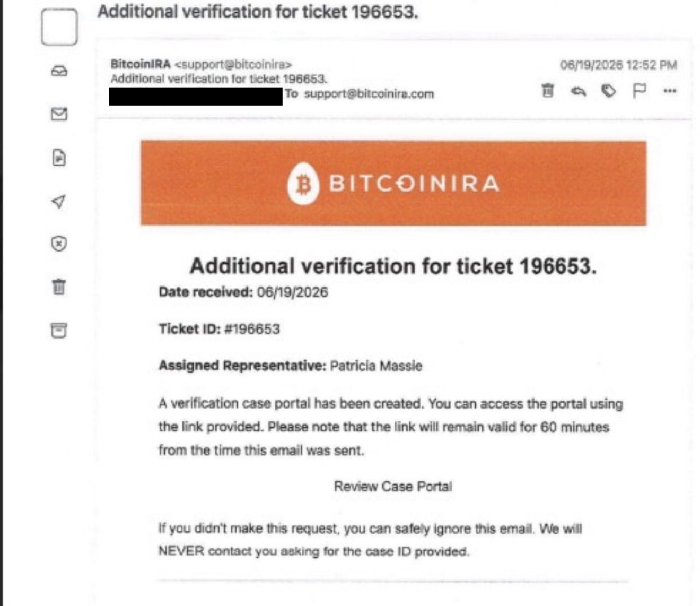
Task: Click the BitcoinIRA sender name
Action: pyautogui.click(x=141, y=64)
